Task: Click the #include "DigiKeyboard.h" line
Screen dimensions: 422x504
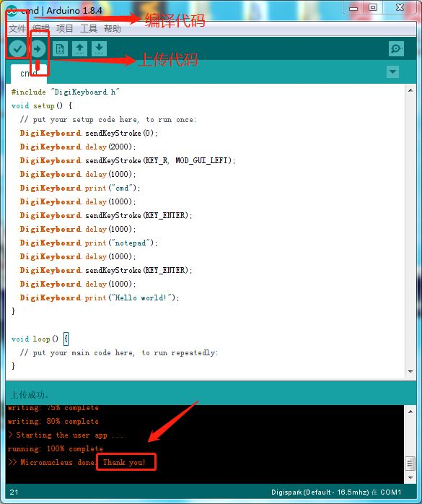Action: [x=65, y=92]
